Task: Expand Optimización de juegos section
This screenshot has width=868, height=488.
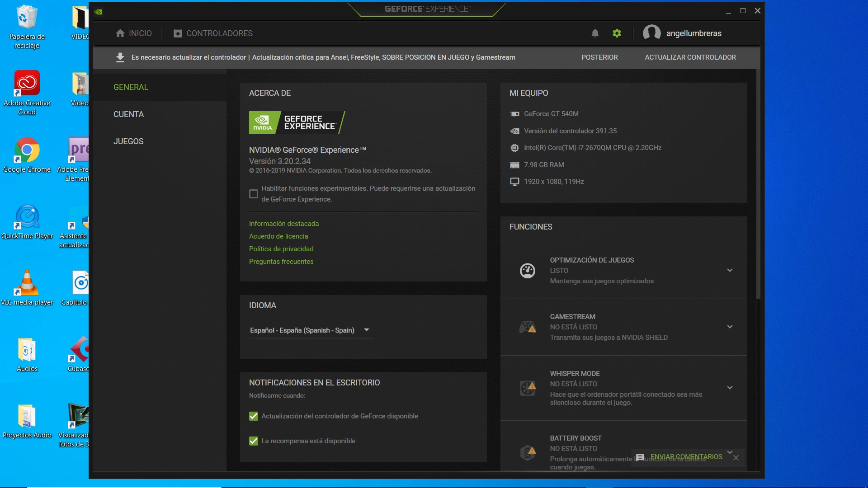Action: (x=730, y=270)
